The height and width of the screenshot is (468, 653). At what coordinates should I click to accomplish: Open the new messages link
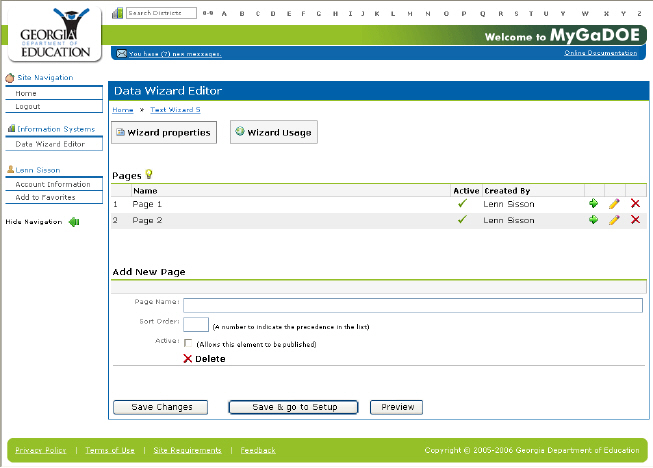pos(175,54)
